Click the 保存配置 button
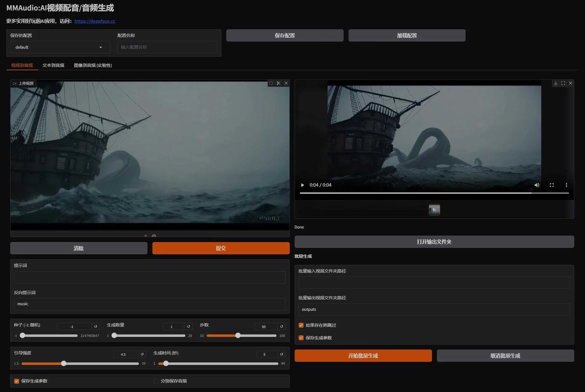The height and width of the screenshot is (392, 585). click(x=285, y=35)
